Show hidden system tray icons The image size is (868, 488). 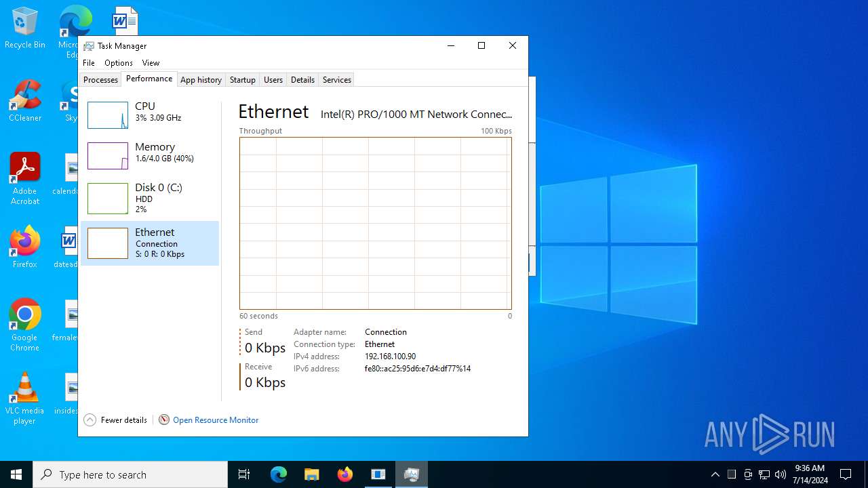pos(715,474)
